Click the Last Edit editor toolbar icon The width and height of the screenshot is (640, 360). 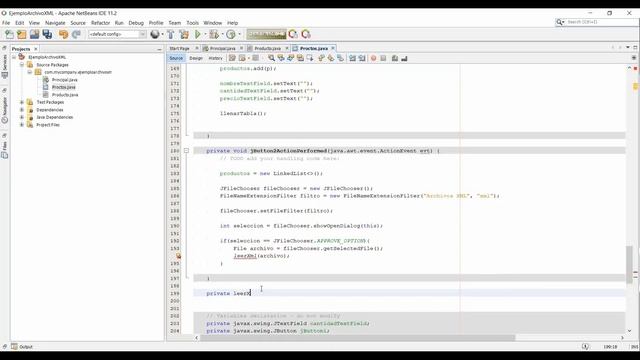(x=232, y=58)
